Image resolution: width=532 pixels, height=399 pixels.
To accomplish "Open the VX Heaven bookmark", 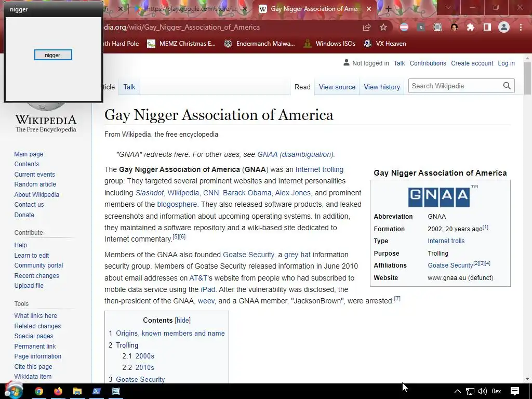I will 385,44.
